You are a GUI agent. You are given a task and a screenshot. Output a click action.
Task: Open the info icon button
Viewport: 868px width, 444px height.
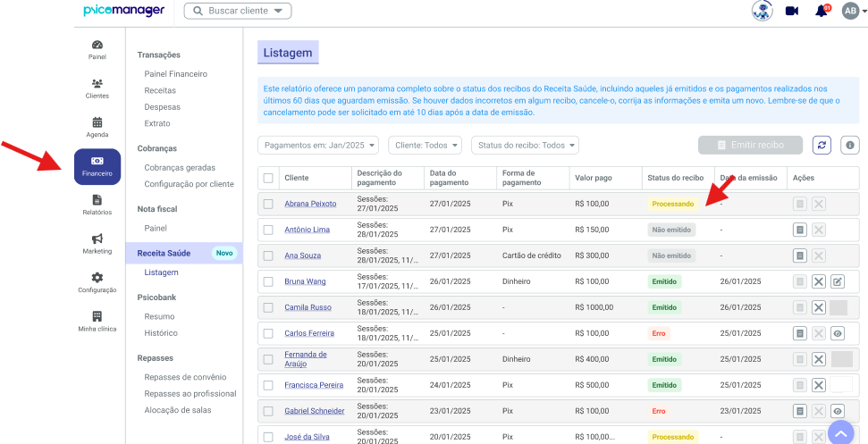[x=850, y=145]
